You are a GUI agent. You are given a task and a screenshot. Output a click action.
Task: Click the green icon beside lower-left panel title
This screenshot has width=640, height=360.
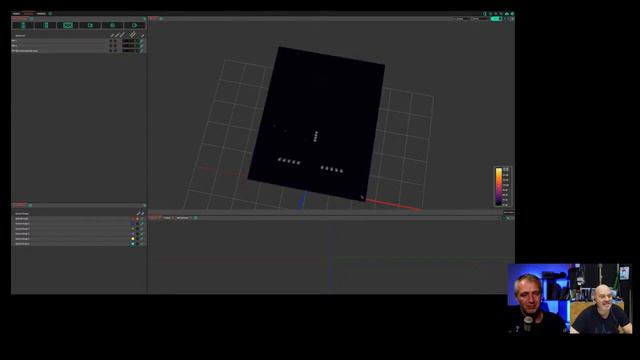pyautogui.click(x=30, y=205)
